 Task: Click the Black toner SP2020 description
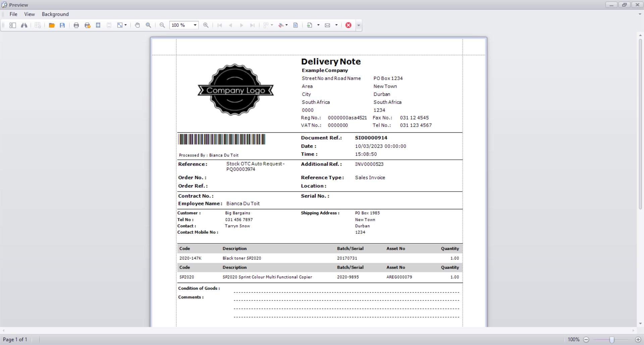[242, 258]
